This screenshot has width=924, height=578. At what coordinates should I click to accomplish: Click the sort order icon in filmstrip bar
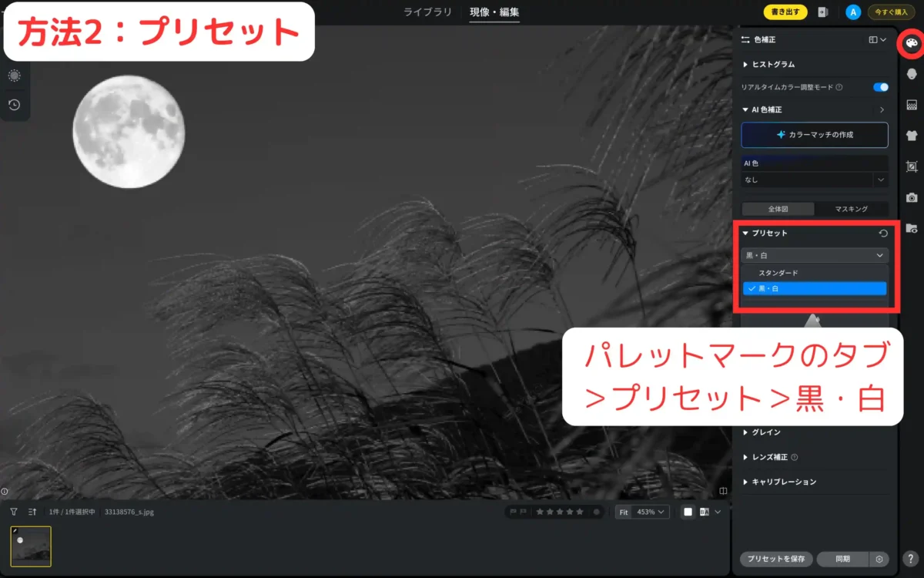[x=32, y=512]
